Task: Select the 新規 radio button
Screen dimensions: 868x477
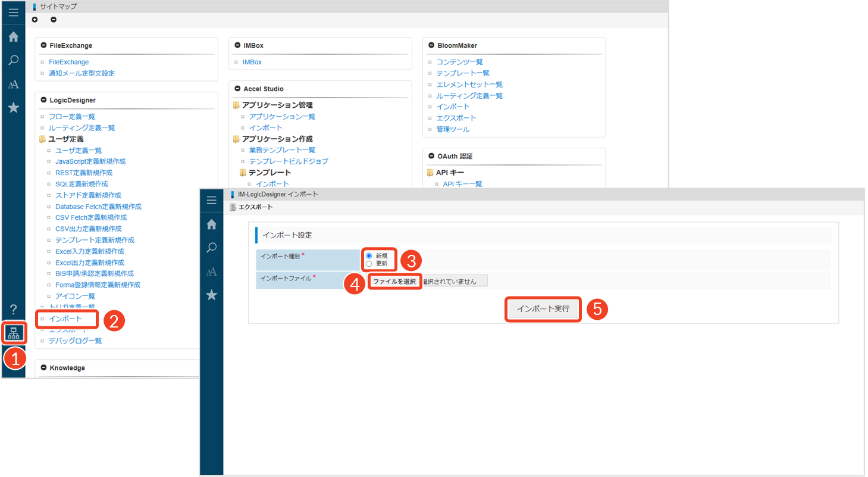Action: point(369,255)
